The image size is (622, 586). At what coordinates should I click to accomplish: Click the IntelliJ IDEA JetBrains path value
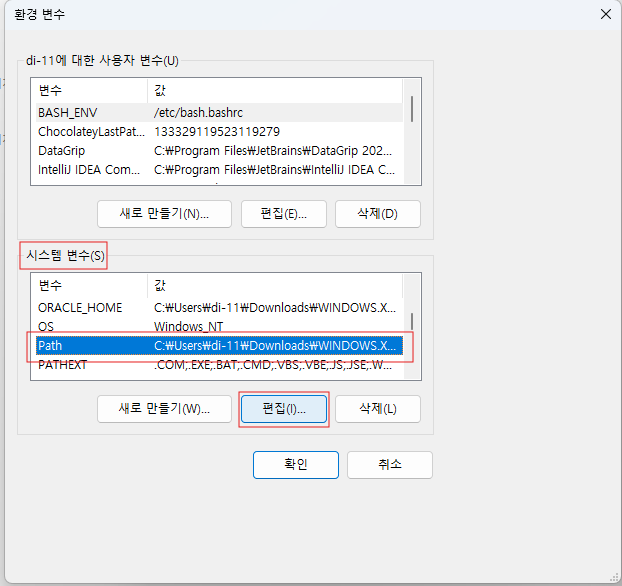click(x=275, y=170)
